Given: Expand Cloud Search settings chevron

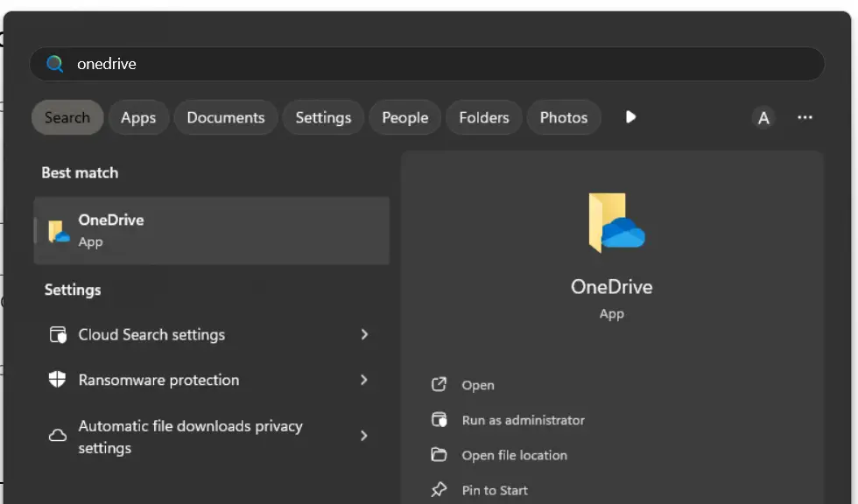Looking at the screenshot, I should [364, 335].
